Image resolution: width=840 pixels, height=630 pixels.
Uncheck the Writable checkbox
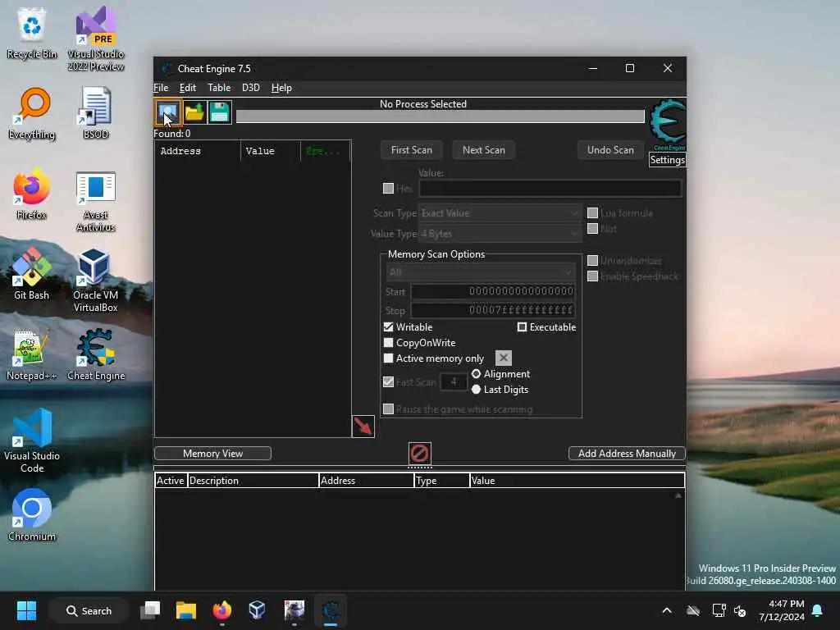coord(388,326)
